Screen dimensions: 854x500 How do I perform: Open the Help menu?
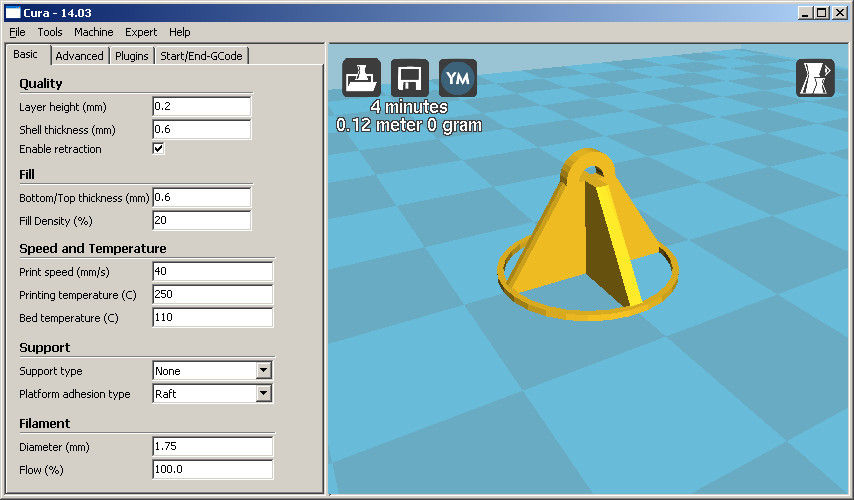coord(180,32)
